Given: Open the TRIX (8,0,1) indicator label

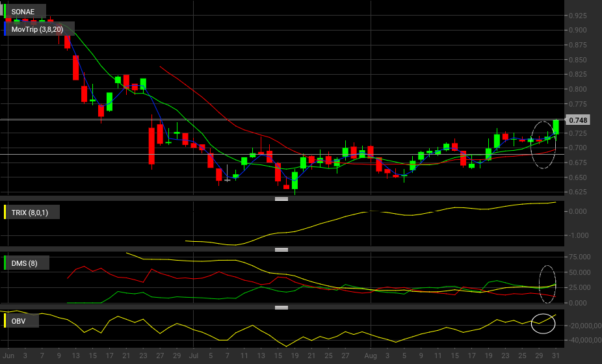Looking at the screenshot, I should tap(31, 213).
